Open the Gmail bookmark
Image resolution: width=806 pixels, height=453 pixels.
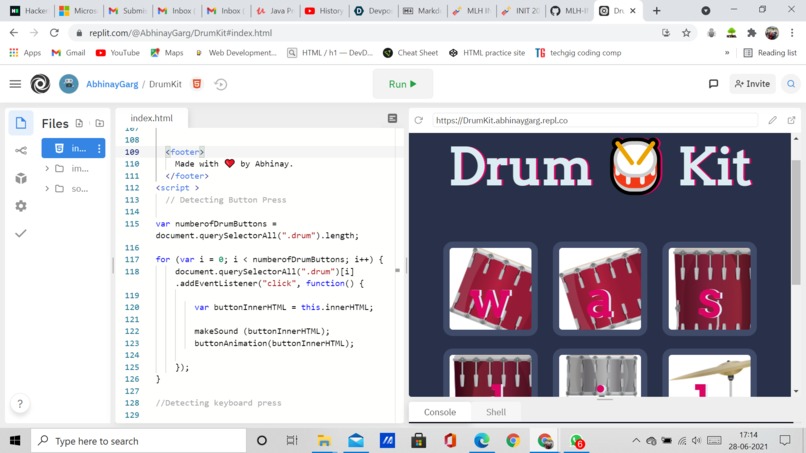[x=68, y=53]
